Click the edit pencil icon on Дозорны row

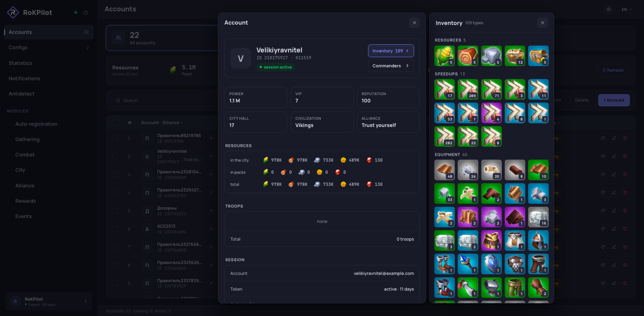pyautogui.click(x=614, y=211)
